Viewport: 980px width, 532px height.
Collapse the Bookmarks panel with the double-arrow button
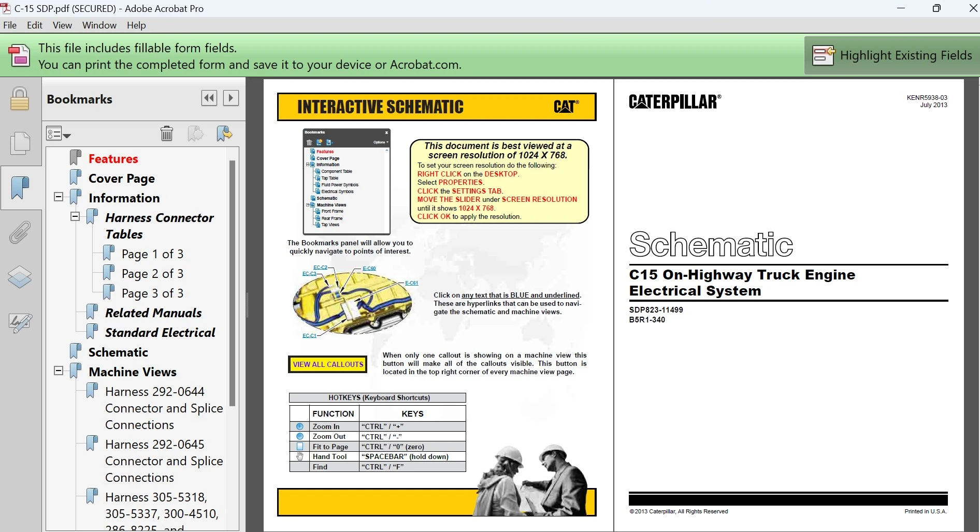[x=209, y=98]
